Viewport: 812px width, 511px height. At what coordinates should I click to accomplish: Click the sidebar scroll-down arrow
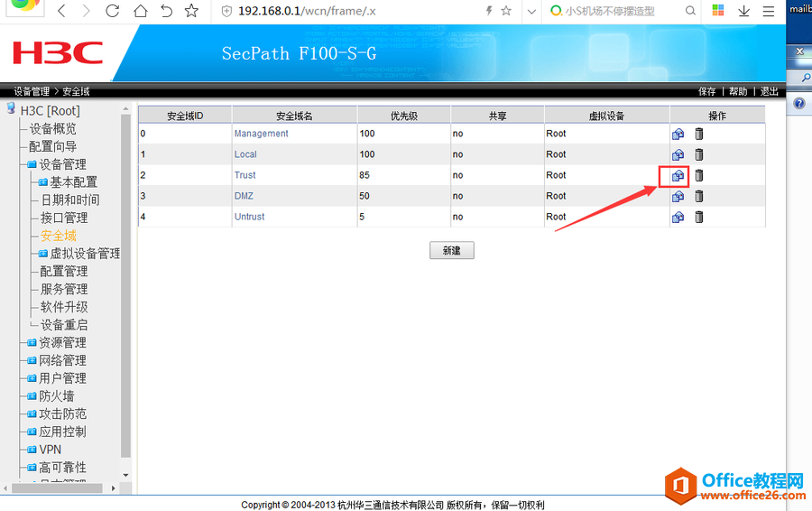click(125, 475)
